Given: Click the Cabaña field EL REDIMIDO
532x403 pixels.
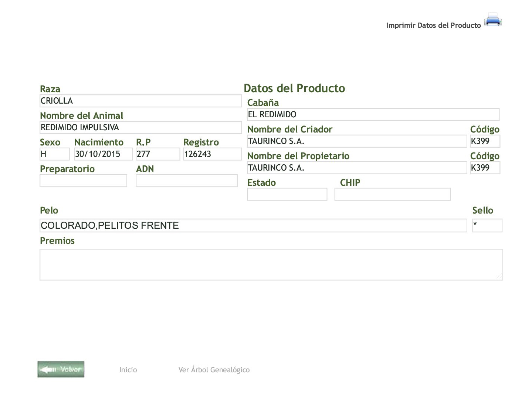Looking at the screenshot, I should click(x=373, y=115).
